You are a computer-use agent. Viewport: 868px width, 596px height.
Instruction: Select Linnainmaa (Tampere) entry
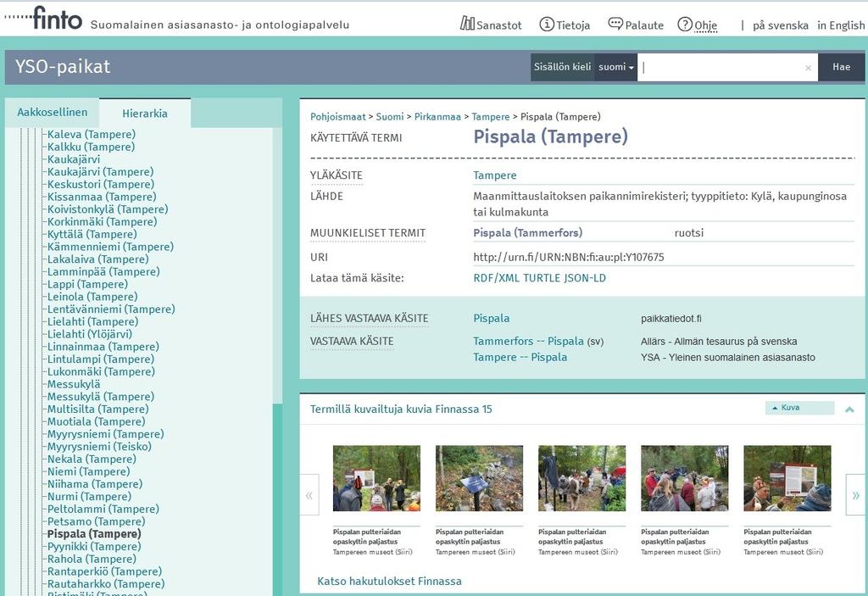pos(103,347)
